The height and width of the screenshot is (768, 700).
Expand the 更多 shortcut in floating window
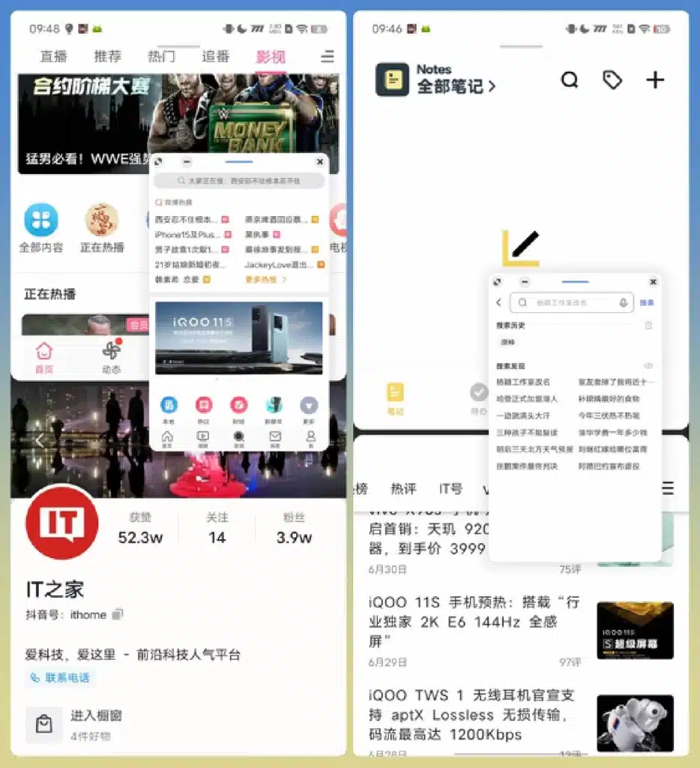point(309,406)
